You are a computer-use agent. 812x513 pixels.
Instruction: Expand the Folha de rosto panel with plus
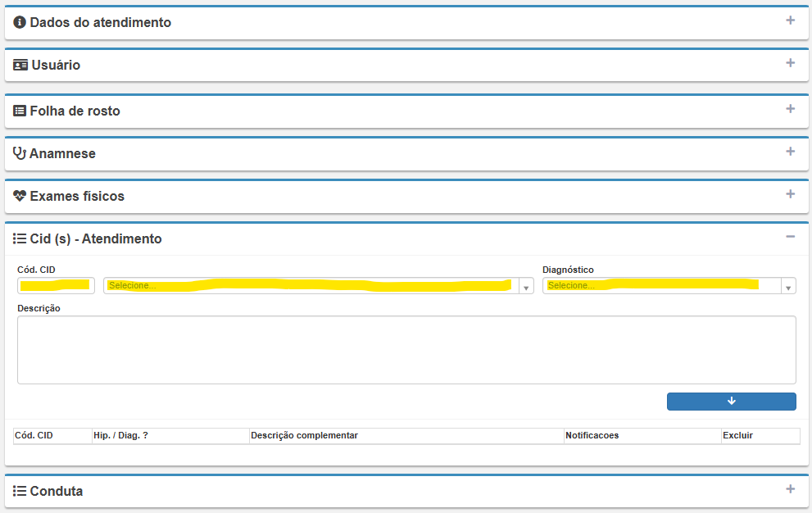(x=790, y=109)
